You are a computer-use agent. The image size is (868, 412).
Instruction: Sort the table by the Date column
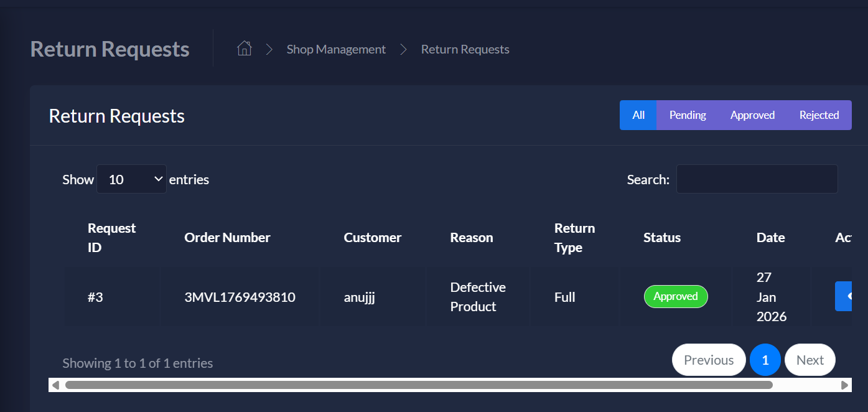click(770, 237)
